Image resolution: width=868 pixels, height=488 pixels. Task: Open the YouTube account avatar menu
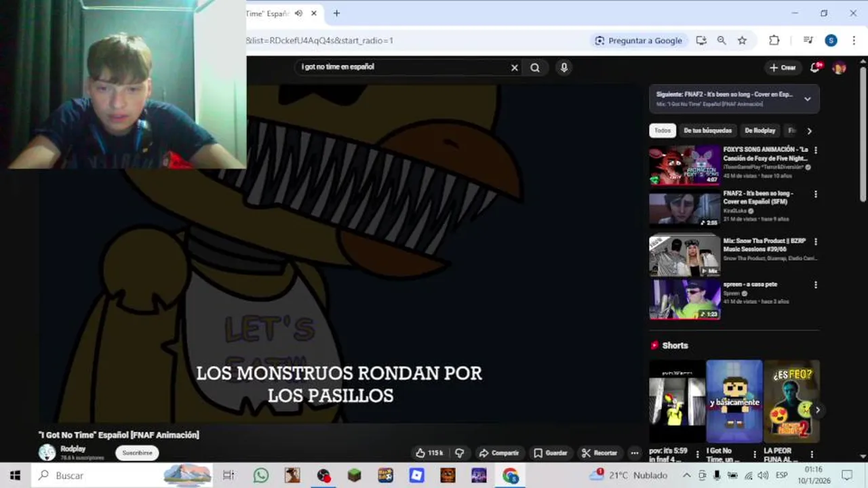coord(840,67)
